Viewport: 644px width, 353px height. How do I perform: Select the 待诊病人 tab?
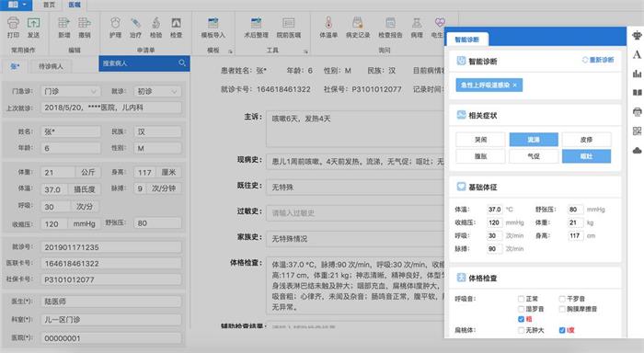51,65
